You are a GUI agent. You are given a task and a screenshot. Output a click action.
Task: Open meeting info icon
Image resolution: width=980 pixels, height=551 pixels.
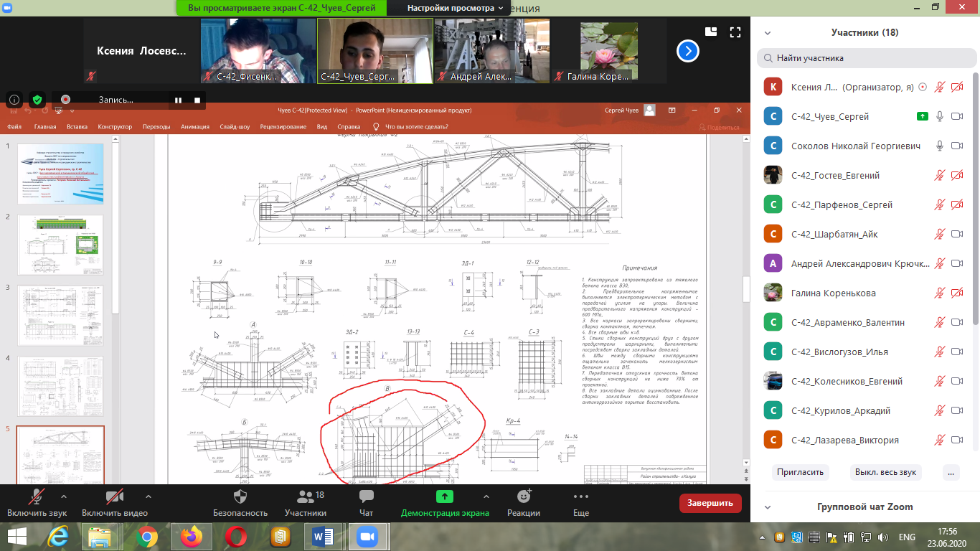tap(14, 100)
